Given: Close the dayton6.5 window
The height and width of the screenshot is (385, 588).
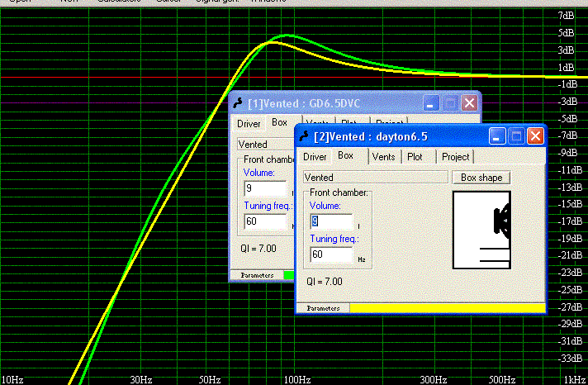Looking at the screenshot, I should (x=535, y=136).
